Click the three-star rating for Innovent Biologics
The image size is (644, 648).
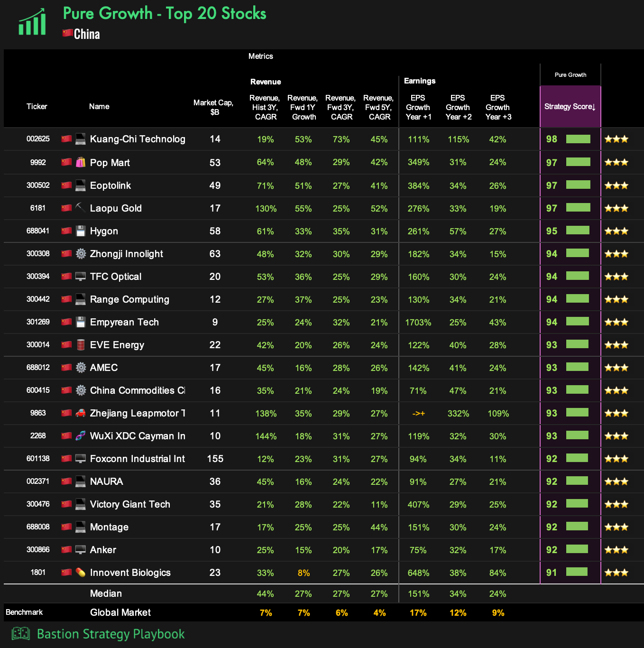[616, 573]
